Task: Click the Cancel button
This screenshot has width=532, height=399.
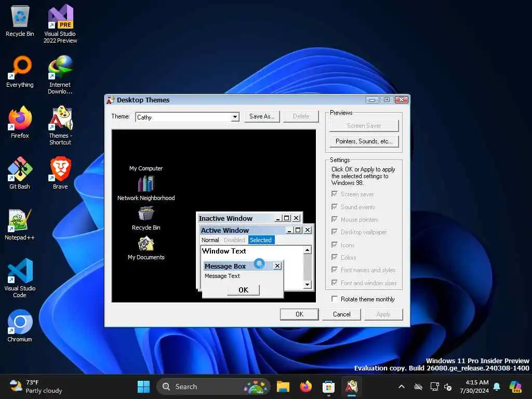Action: [x=342, y=314]
